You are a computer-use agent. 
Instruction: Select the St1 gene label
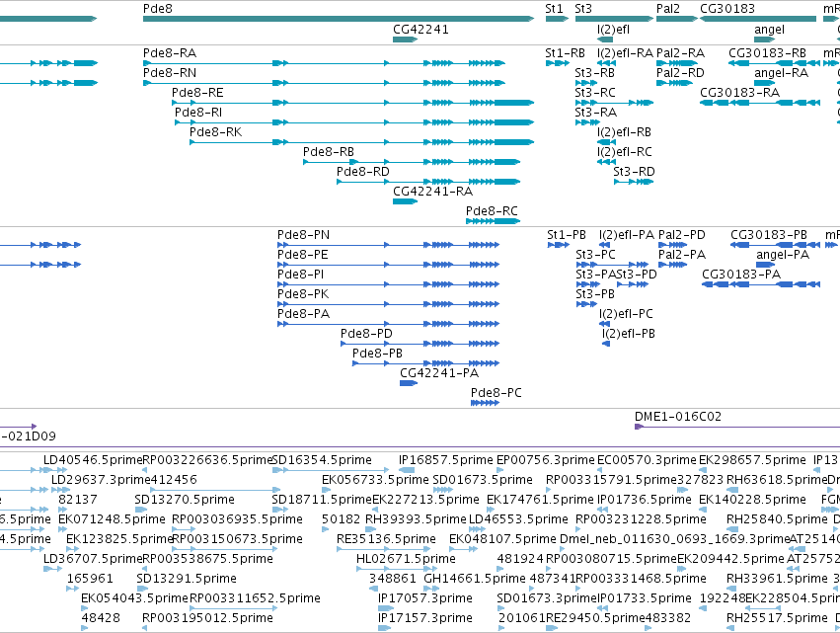[x=554, y=9]
